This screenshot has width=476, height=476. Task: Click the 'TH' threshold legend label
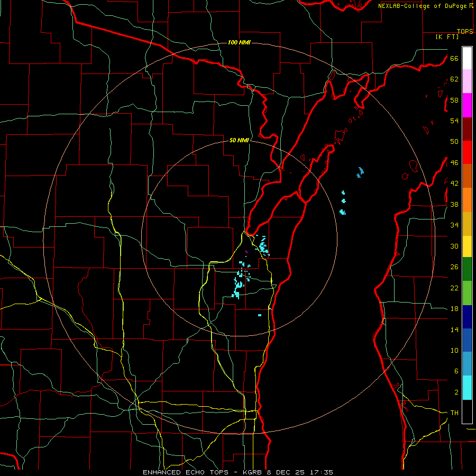coord(454,413)
